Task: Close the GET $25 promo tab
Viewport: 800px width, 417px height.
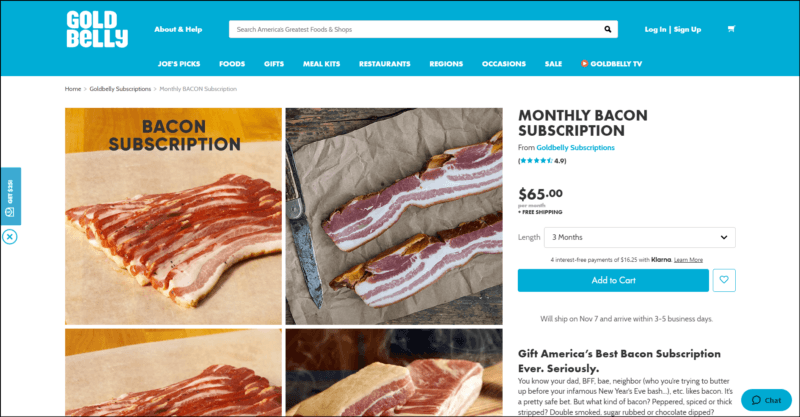Action: [10, 237]
